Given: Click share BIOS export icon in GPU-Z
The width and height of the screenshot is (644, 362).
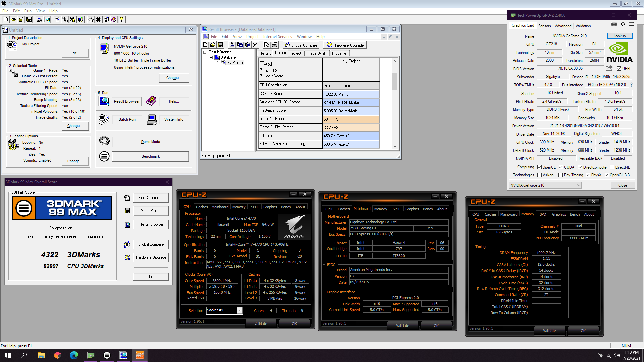Looking at the screenshot, I should [x=609, y=68].
